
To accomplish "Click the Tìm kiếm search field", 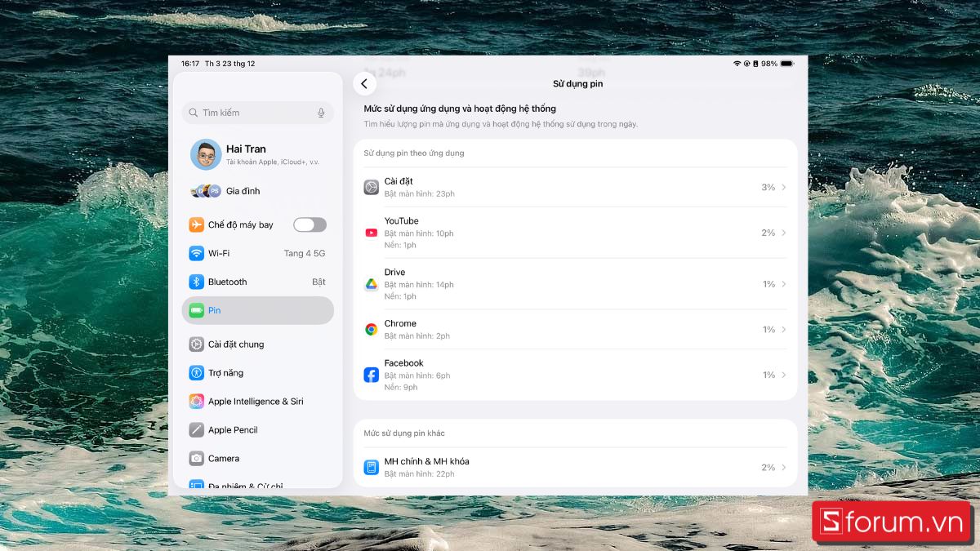I will coord(245,112).
